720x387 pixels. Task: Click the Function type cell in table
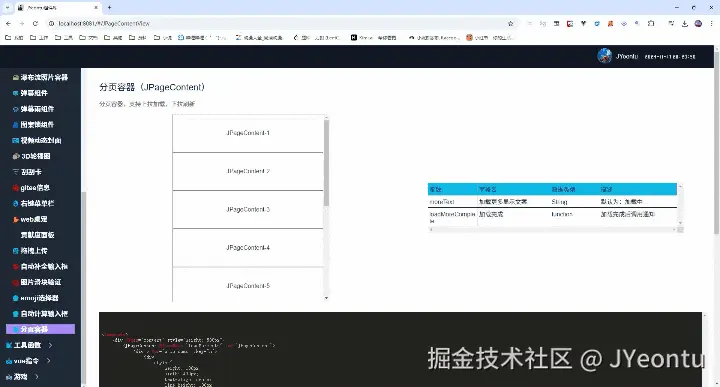tap(562, 214)
